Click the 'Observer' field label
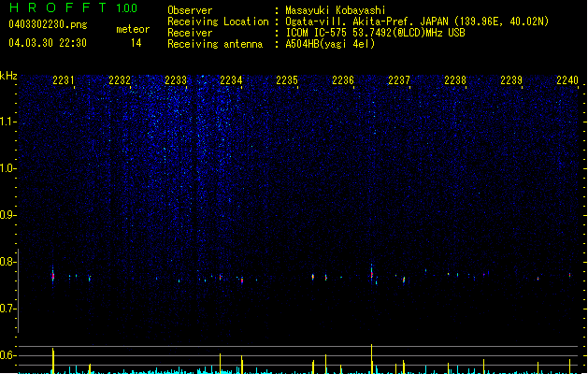 [x=190, y=10]
